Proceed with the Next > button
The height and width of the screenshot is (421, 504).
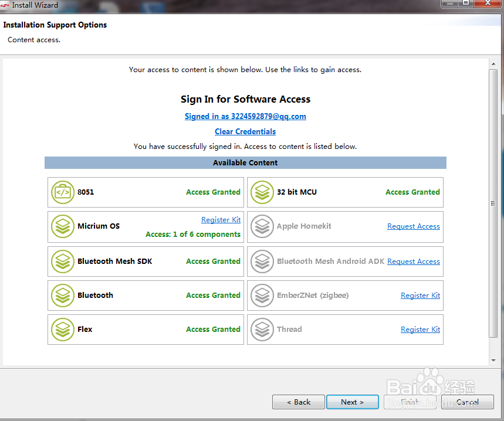click(352, 402)
